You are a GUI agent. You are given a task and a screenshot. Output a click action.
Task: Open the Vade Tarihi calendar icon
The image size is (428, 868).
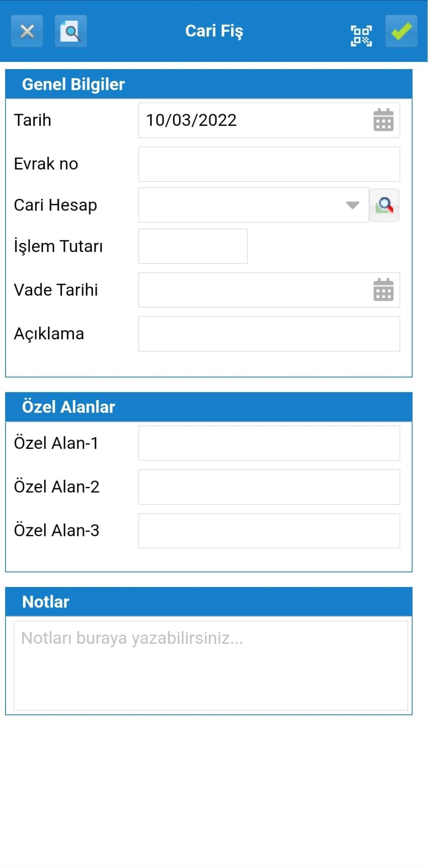[384, 290]
